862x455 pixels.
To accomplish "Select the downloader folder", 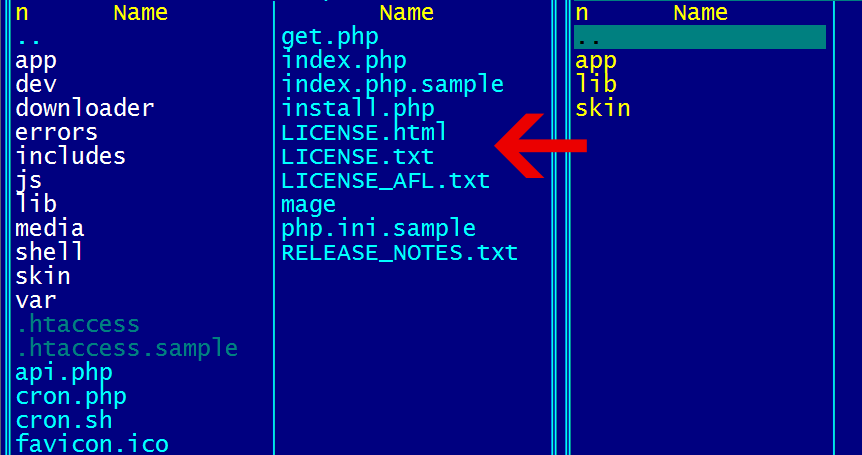I will (x=85, y=108).
